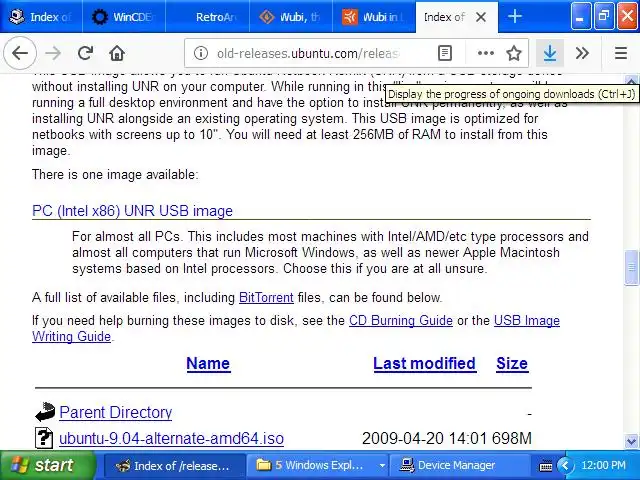
Task: Click the keyboard tray icon
Action: (546, 466)
